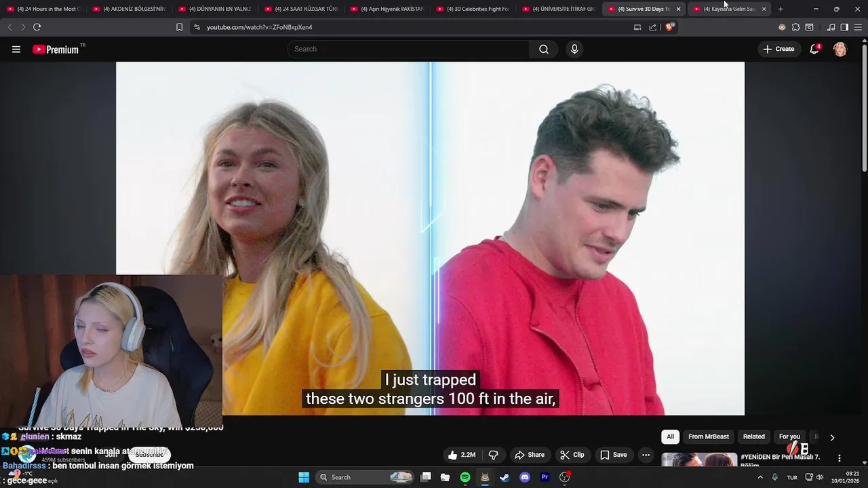Open OBS Studio from the taskbar
Image resolution: width=868 pixels, height=488 pixels.
(x=564, y=477)
